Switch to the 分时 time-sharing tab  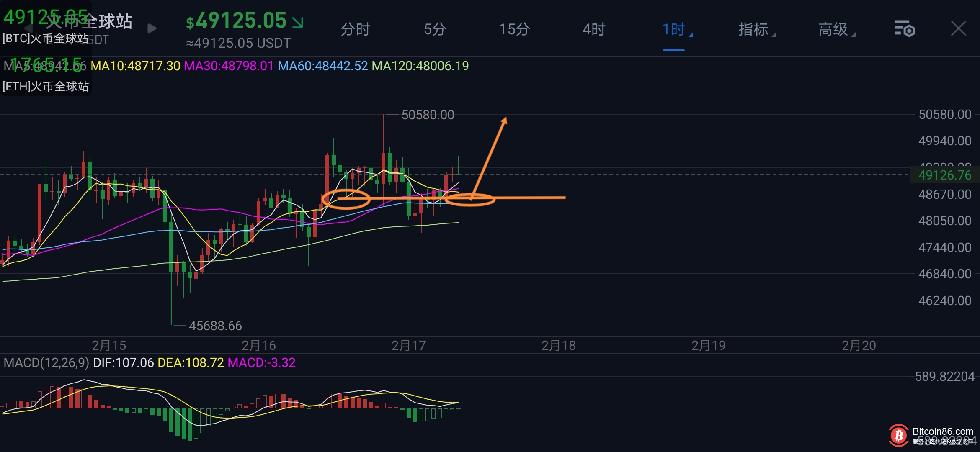click(x=355, y=29)
